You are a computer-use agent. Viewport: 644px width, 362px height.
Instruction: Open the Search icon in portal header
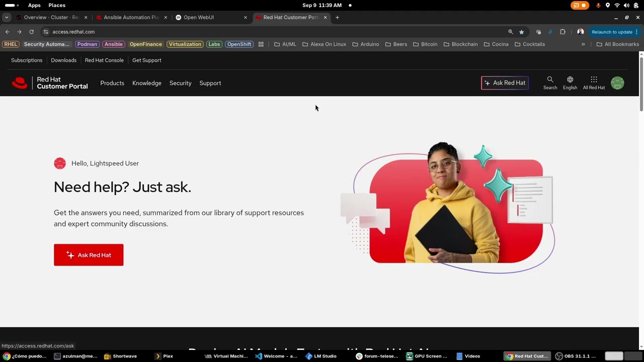click(x=550, y=83)
